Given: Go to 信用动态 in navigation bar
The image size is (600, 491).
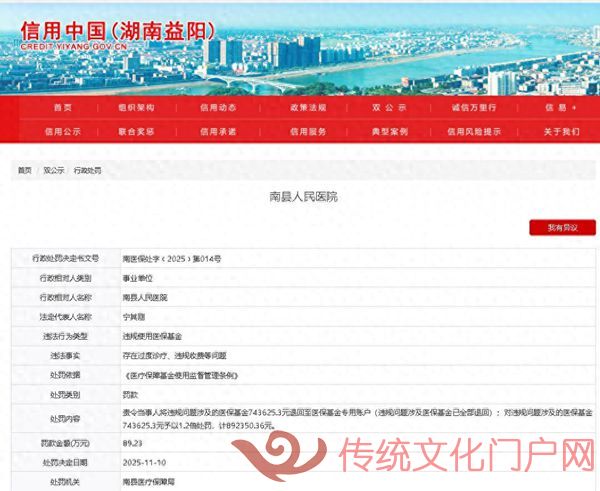Looking at the screenshot, I should click(x=218, y=108).
